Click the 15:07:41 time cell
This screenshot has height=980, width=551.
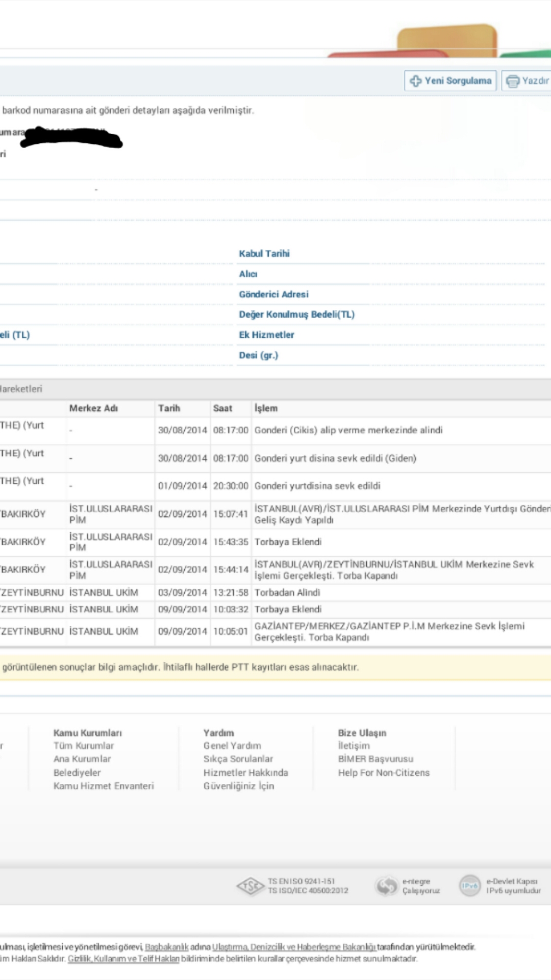pyautogui.click(x=231, y=514)
